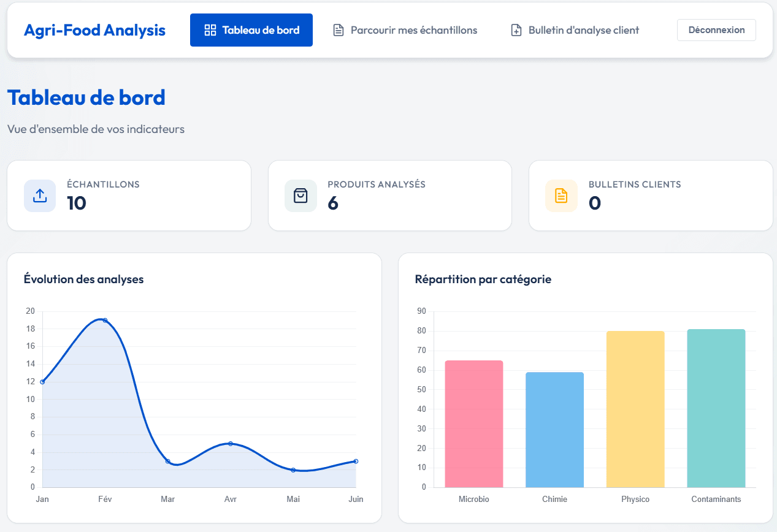Click the Juin data point on the evolution chart
The height and width of the screenshot is (532, 777).
(x=356, y=460)
